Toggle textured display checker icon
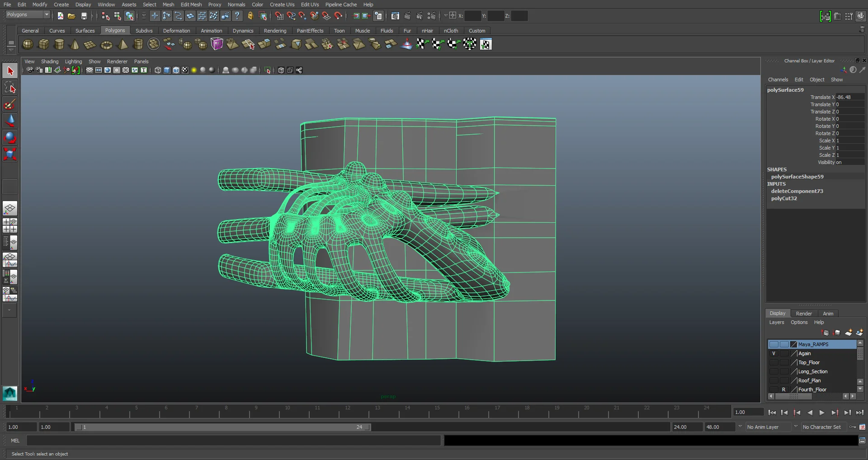868x460 pixels. 185,70
